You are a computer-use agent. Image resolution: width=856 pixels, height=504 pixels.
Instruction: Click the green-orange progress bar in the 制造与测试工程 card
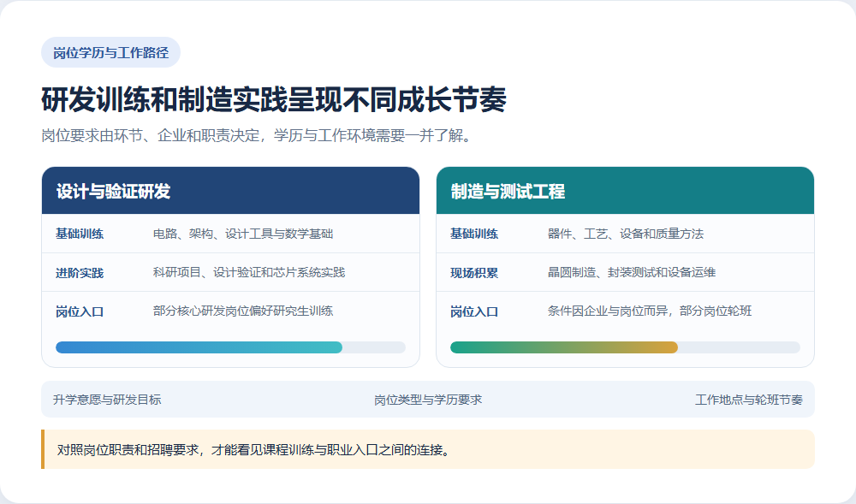[x=625, y=347]
